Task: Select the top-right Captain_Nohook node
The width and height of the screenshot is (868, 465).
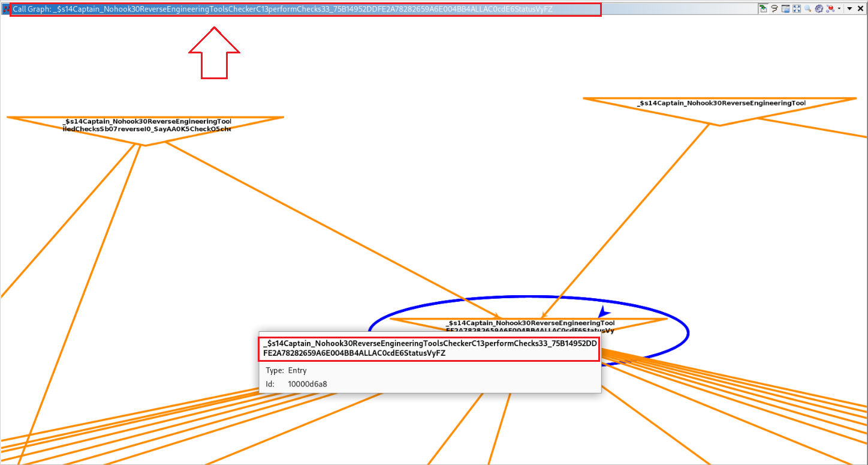Action: point(721,106)
